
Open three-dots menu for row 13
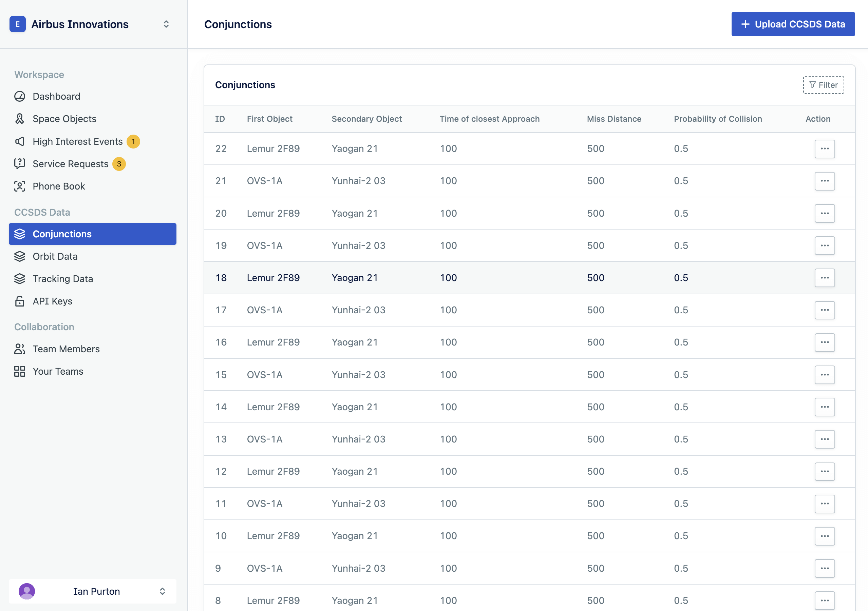[825, 439]
